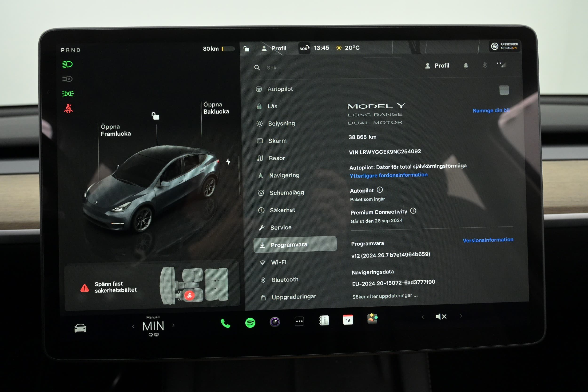This screenshot has width=588, height=392.
Task: Open the Toybox app icon
Action: pos(372,318)
